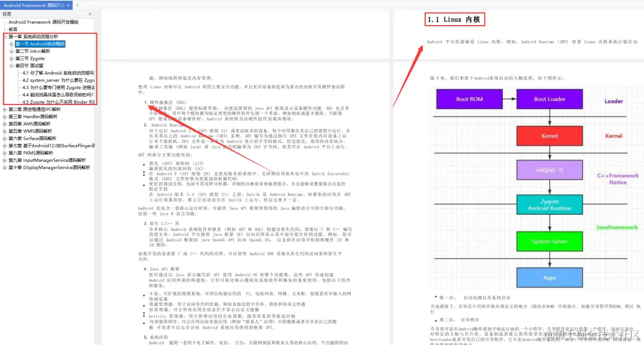Click the 2. Android Runtime list heading

[163, 125]
